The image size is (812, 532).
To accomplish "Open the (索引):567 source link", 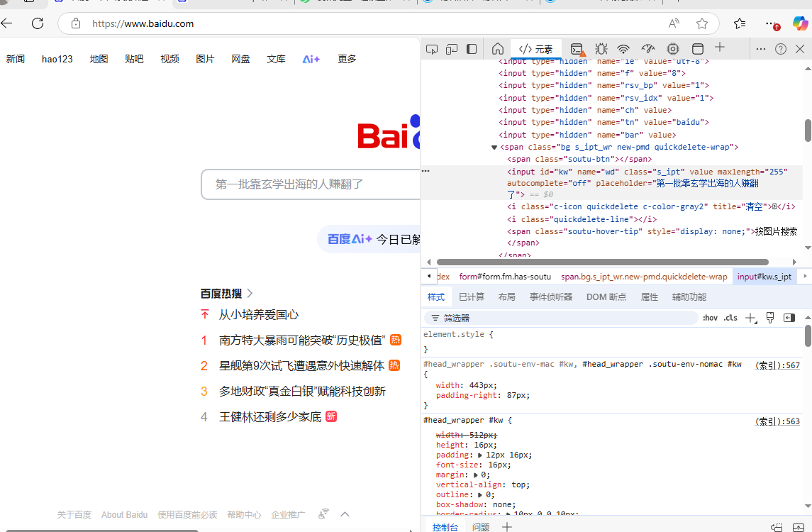I will [777, 365].
